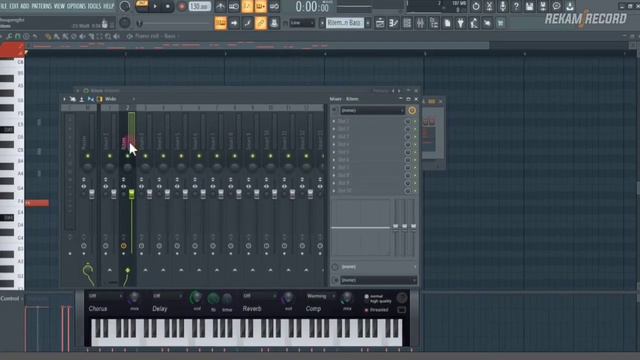Open Comp 'Warming' dropdown

tap(321, 296)
